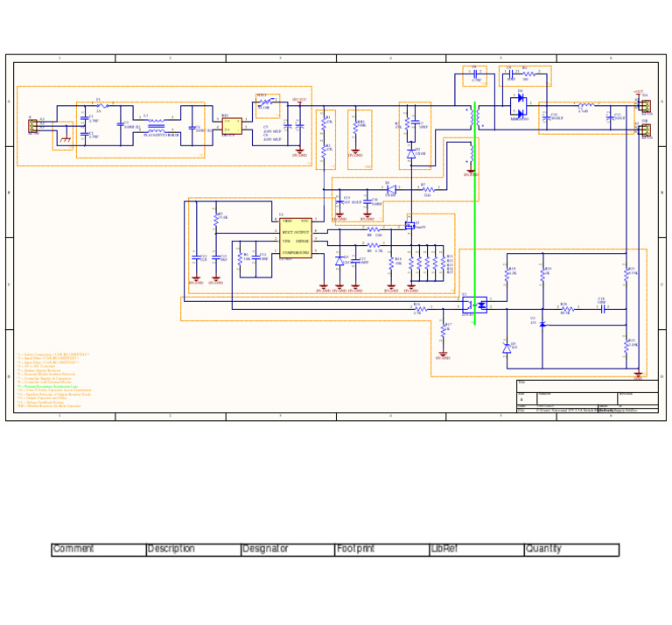Click the Description column header
This screenshot has width=672, height=625.
[193, 550]
